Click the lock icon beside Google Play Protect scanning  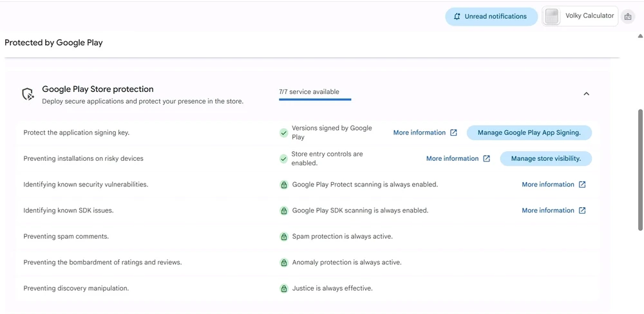pos(283,185)
